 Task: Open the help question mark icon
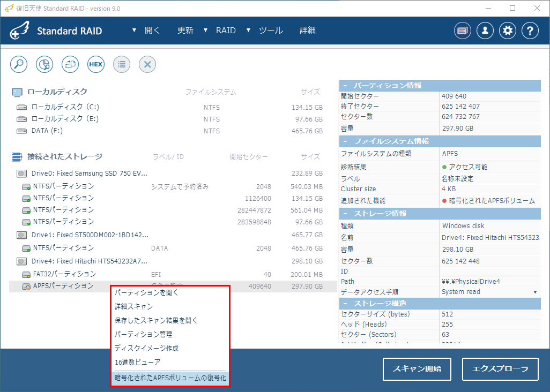click(x=530, y=31)
